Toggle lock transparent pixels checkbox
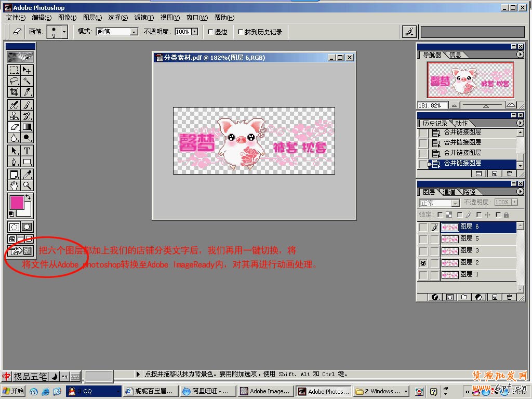 [x=440, y=215]
